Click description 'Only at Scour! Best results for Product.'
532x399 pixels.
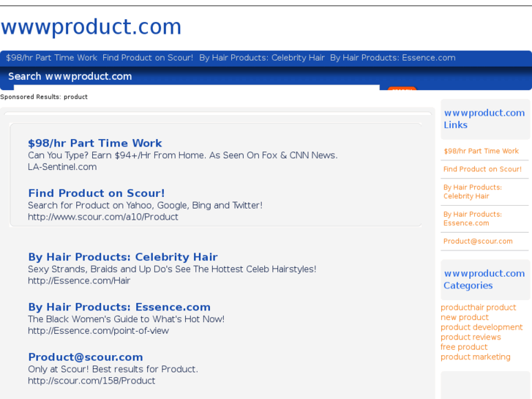(x=113, y=369)
